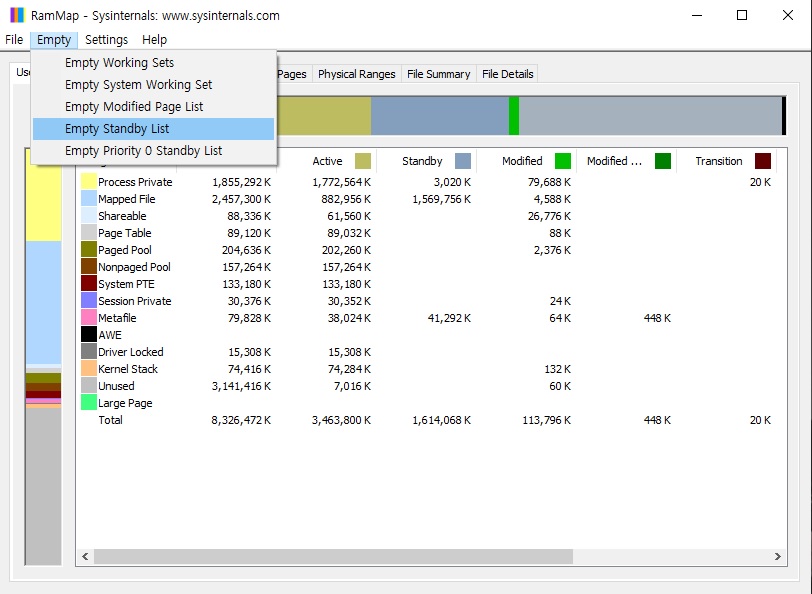
Task: Click the horizontal scrollbar thumb
Action: [333, 556]
